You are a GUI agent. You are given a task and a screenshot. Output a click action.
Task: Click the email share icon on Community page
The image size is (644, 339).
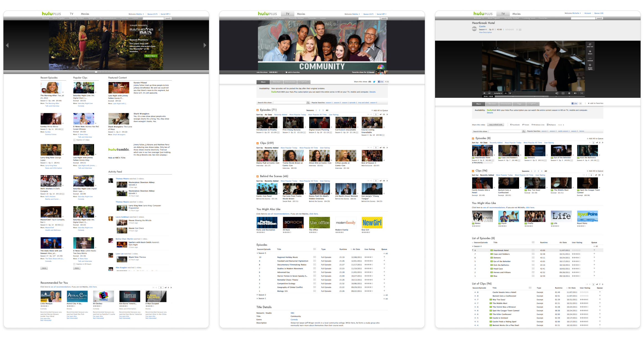coord(370,82)
